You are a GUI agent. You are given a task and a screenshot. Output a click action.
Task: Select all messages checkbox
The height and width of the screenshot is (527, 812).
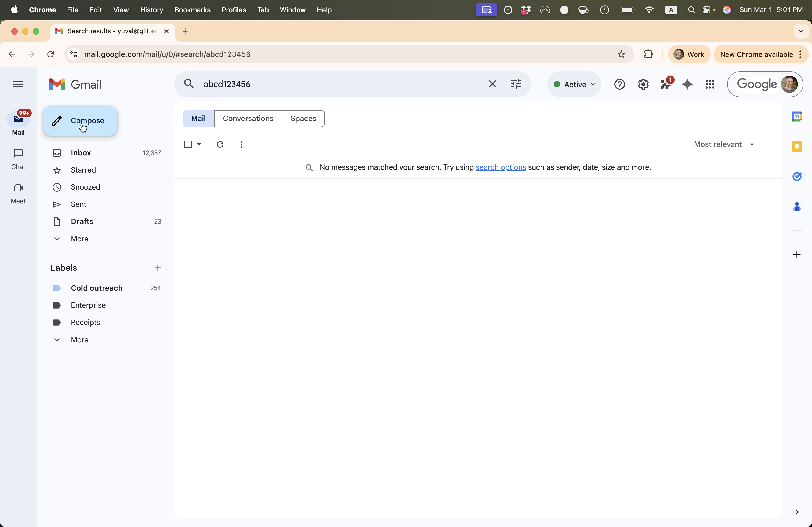[188, 144]
